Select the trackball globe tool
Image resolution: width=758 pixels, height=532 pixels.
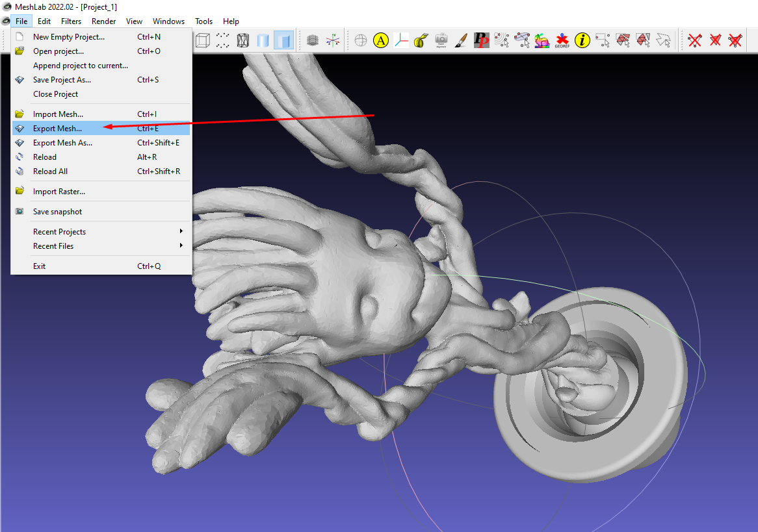(x=361, y=40)
